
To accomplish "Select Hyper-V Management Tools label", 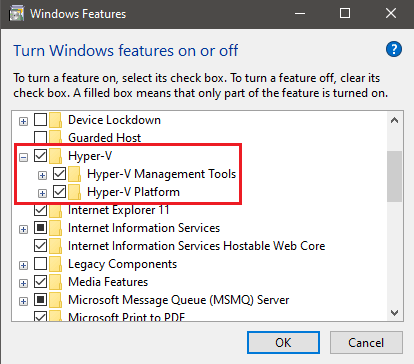I will click(x=162, y=174).
